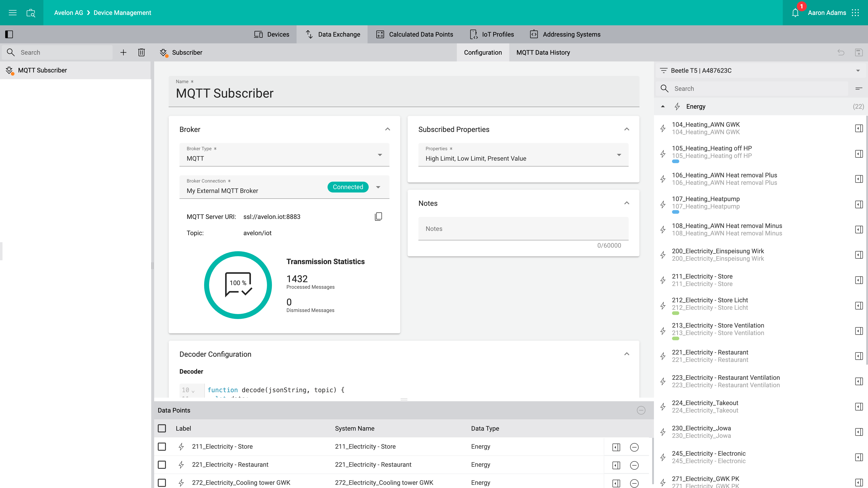Open the Broker Connection dropdown

tap(284, 187)
